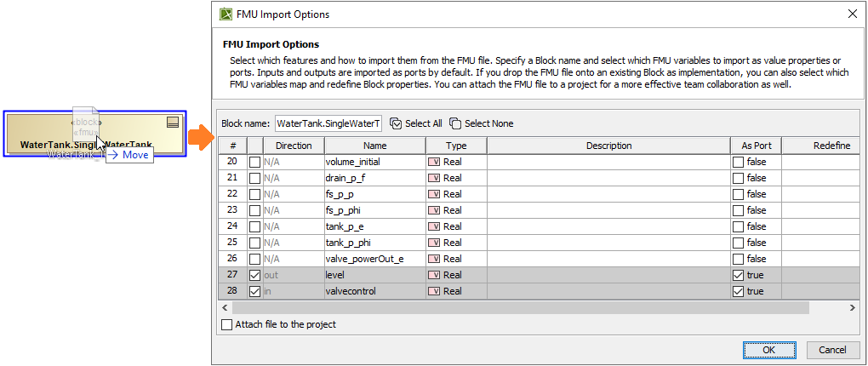Click the Name column header
The width and height of the screenshot is (868, 366).
click(x=374, y=146)
